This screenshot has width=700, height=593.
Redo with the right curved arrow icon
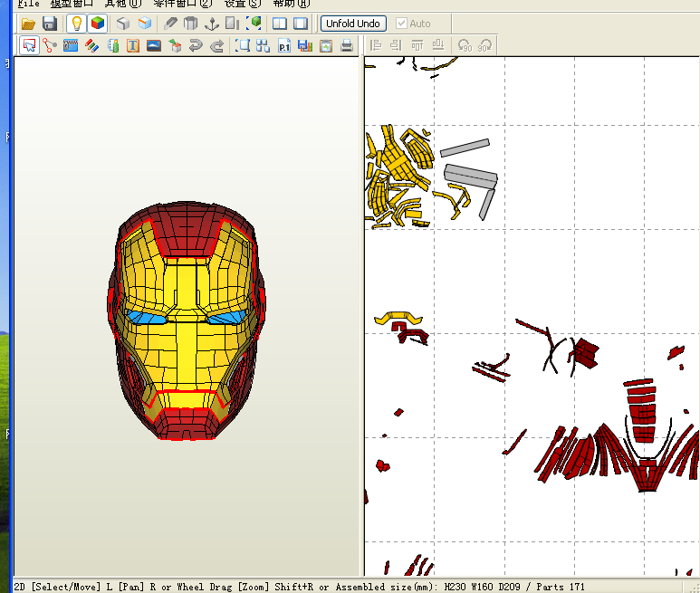[217, 45]
